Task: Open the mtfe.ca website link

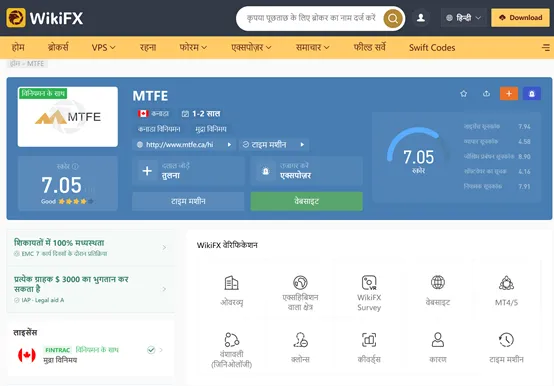Action: click(x=184, y=144)
